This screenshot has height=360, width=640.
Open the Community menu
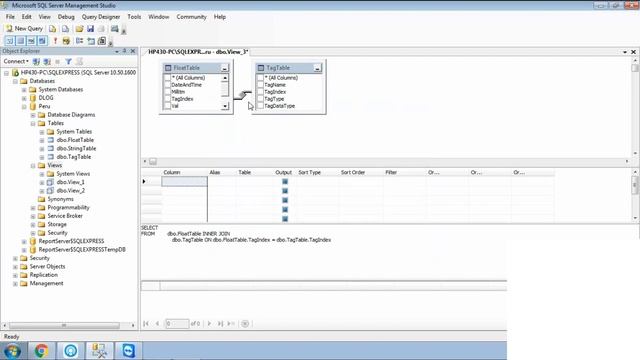tap(191, 17)
